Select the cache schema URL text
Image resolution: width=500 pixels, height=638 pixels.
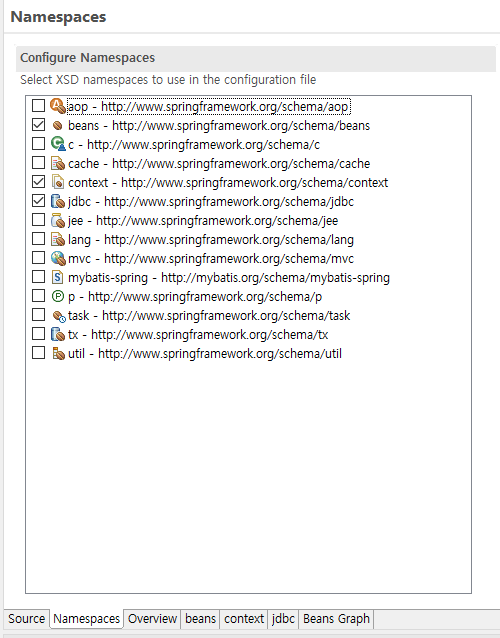241,164
